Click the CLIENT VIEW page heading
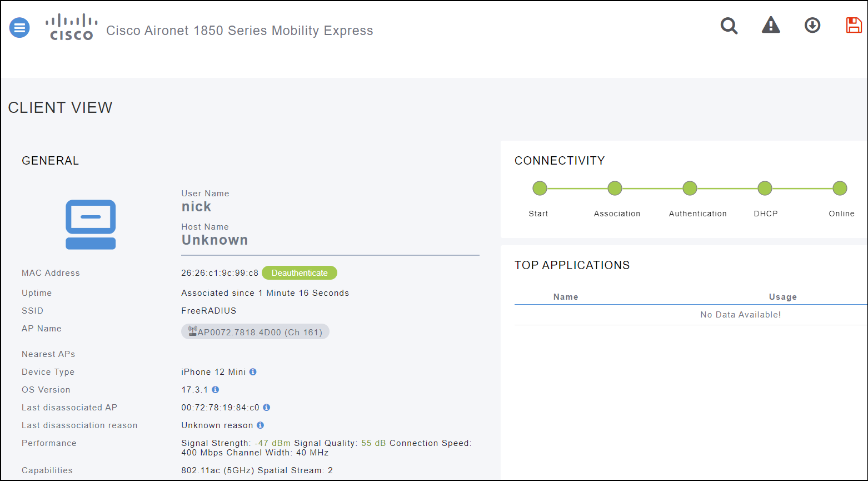 coord(61,108)
